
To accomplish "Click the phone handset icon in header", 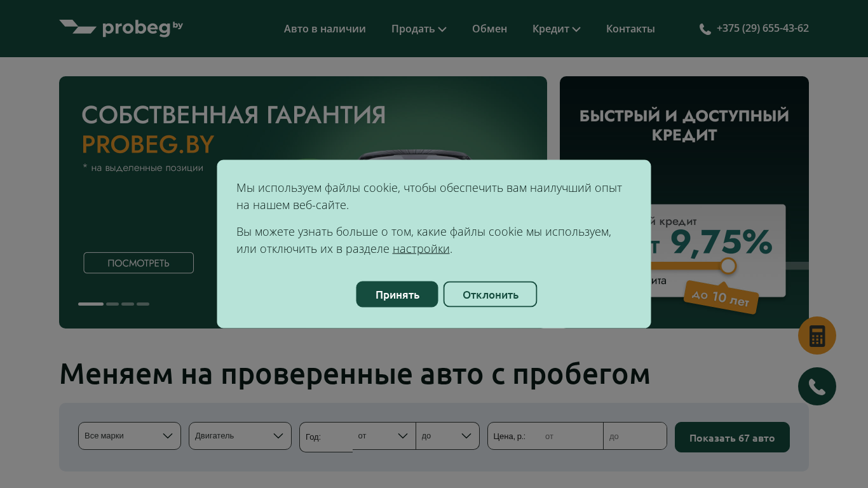I will (x=705, y=29).
